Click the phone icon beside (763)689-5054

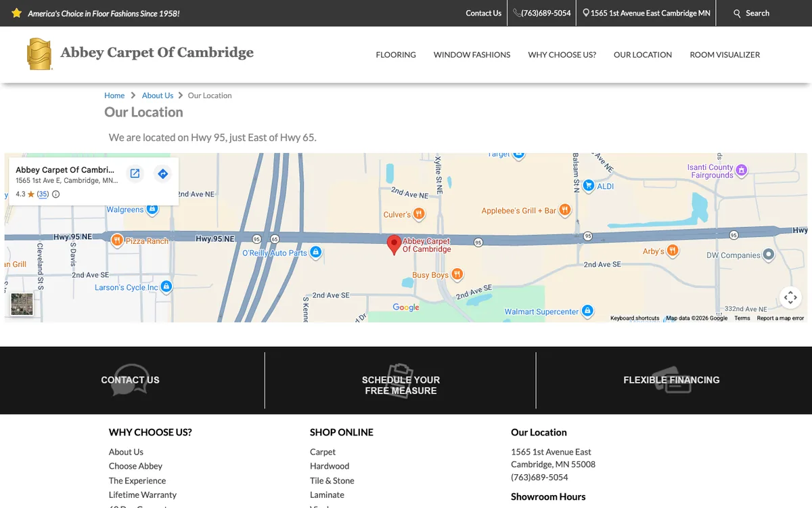click(x=517, y=13)
